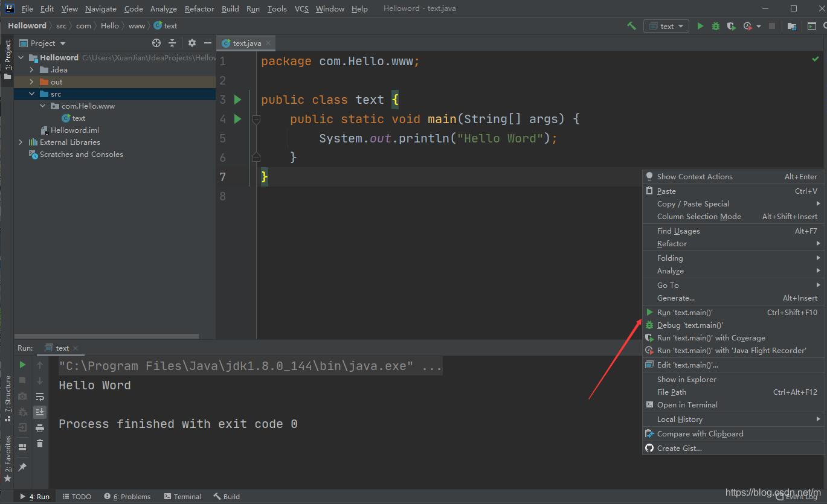The width and height of the screenshot is (827, 504).
Task: Expand External Libraries node
Action: 21,142
